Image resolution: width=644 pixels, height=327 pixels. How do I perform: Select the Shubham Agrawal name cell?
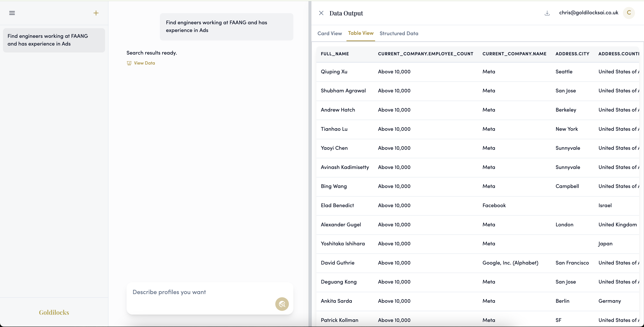click(343, 91)
